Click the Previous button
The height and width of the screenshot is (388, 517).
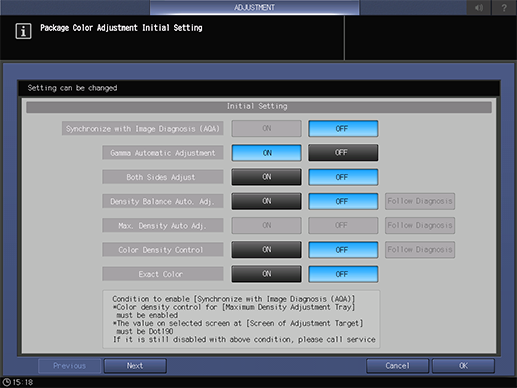[x=69, y=366]
